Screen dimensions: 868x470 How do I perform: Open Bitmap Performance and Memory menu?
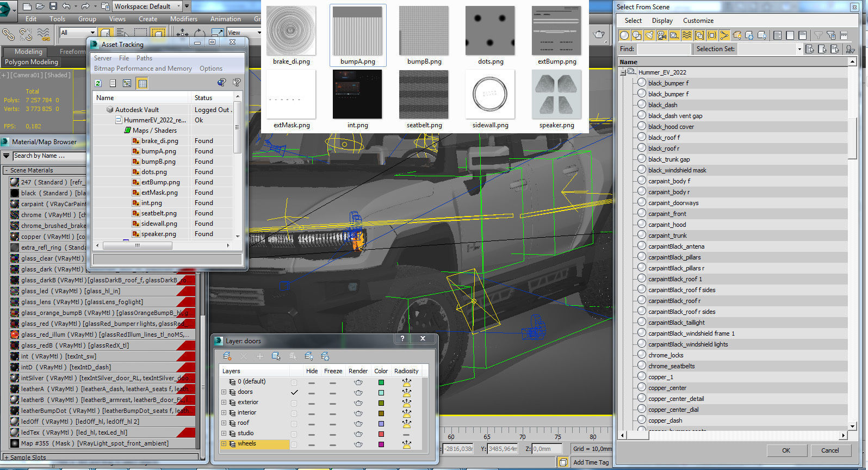click(x=142, y=69)
